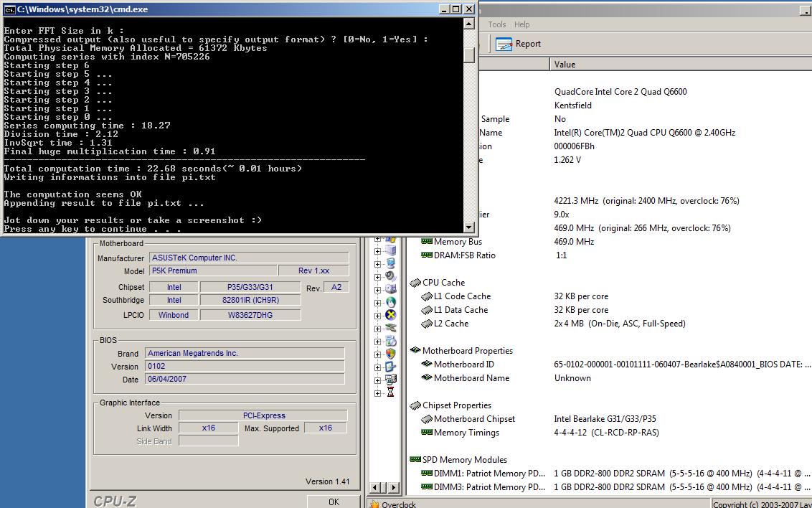
Task: Click the BIOS Date field 06/04/2007
Action: 245,379
